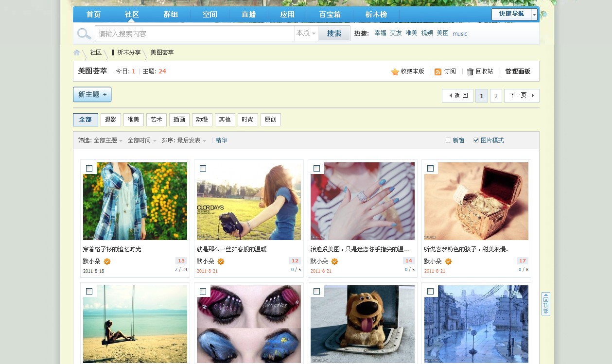Open the 本版 search scope dropdown
612x364 pixels.
(306, 34)
